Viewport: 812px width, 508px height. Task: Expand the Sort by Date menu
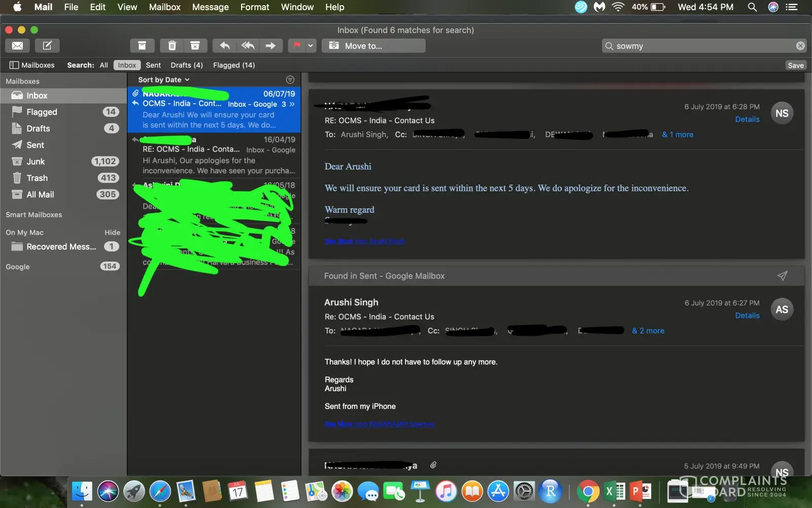[163, 80]
